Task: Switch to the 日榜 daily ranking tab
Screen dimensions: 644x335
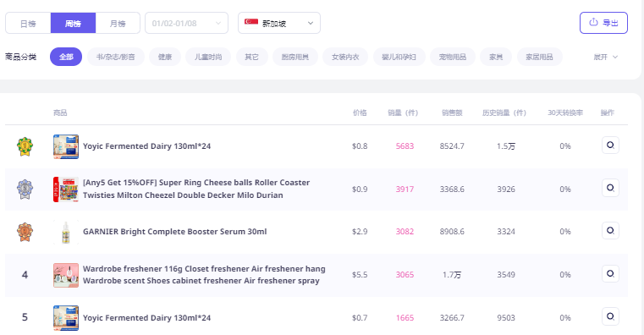Action: [28, 23]
